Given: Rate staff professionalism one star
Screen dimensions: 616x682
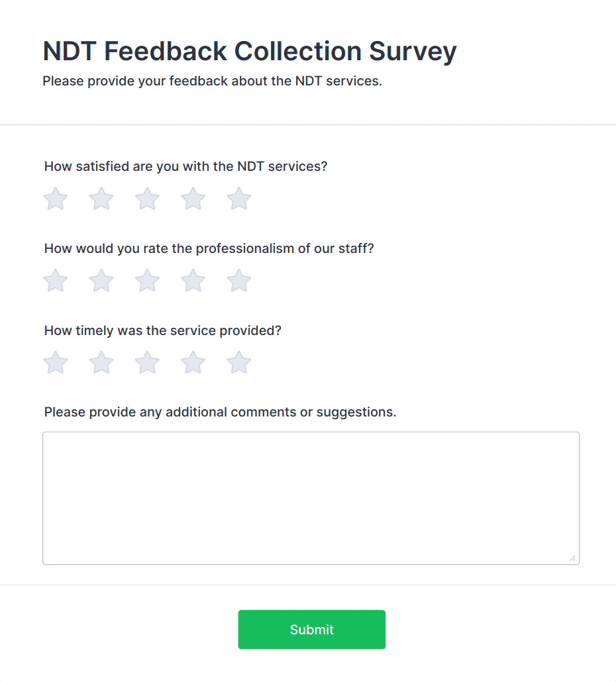Looking at the screenshot, I should 56,281.
